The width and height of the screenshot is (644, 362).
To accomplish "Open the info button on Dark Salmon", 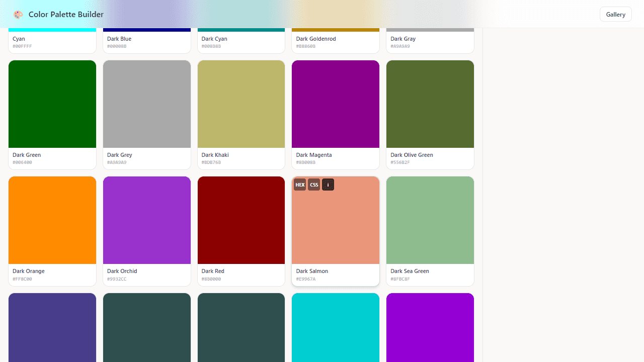I will (328, 185).
